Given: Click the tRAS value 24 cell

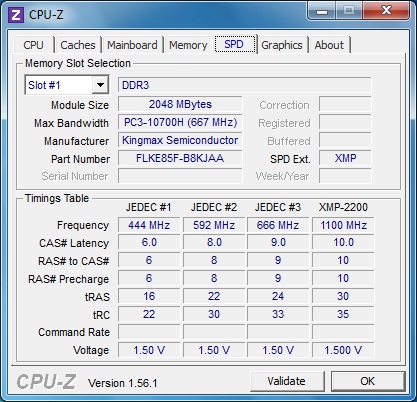Looking at the screenshot, I should 278,296.
